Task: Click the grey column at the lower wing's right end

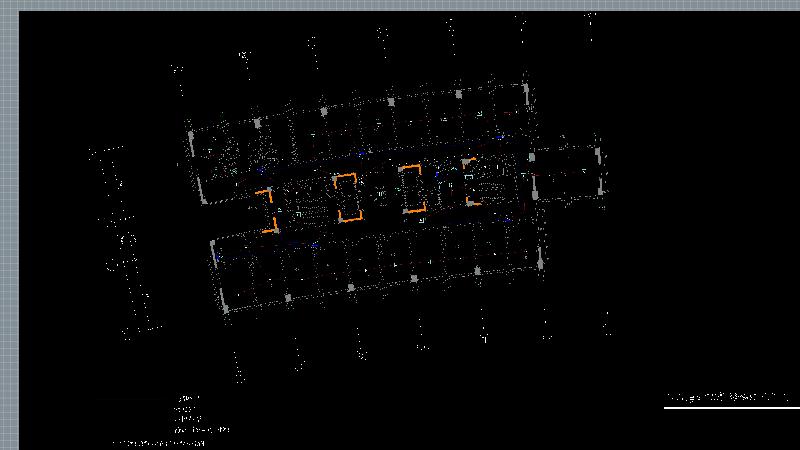Action: point(541,264)
